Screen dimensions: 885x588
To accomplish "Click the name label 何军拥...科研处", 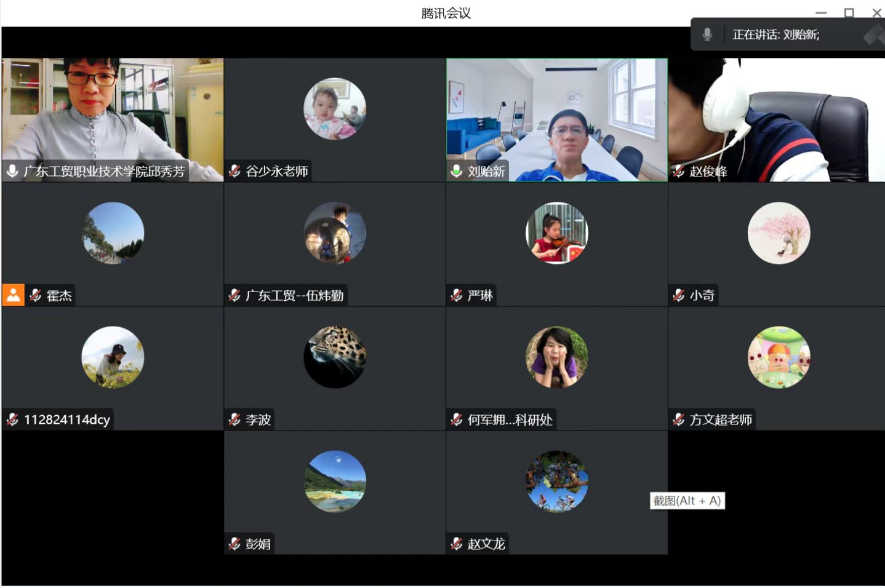I will click(510, 419).
